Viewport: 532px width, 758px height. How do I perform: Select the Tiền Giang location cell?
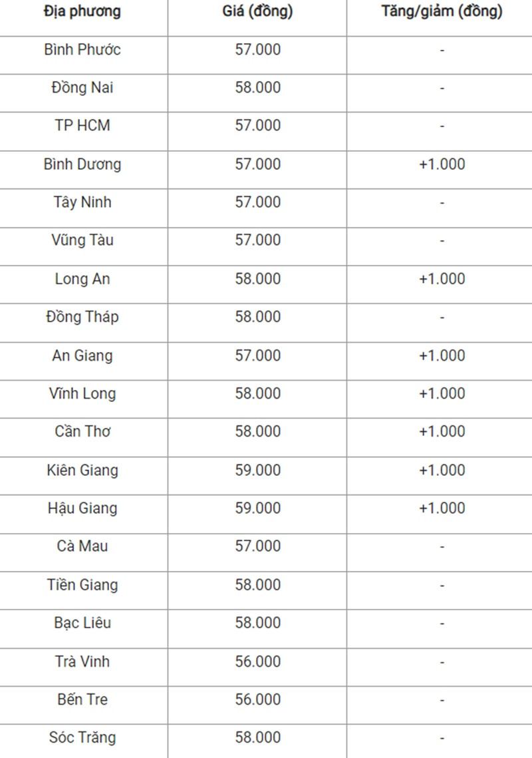tap(82, 585)
